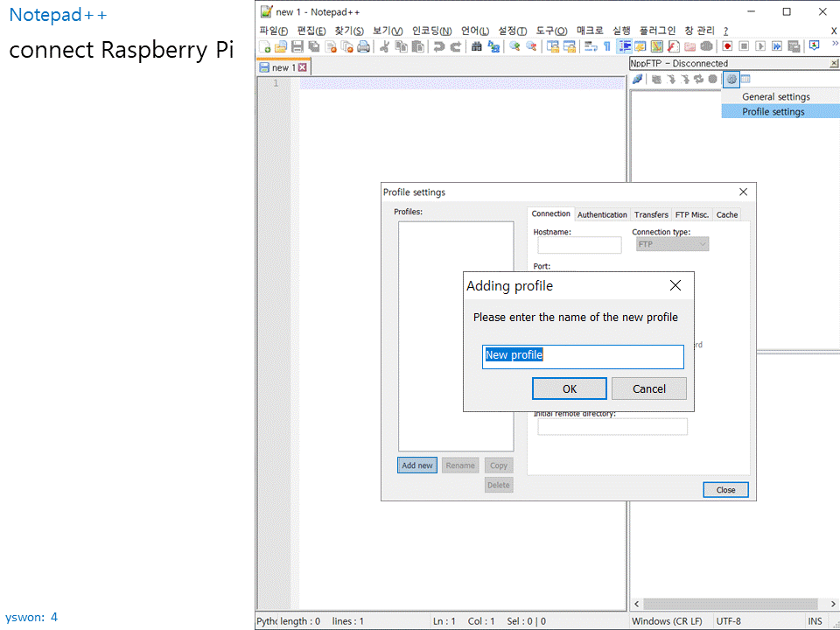Click the NppFTP abort icon
This screenshot has width=840, height=630.
coord(712,80)
